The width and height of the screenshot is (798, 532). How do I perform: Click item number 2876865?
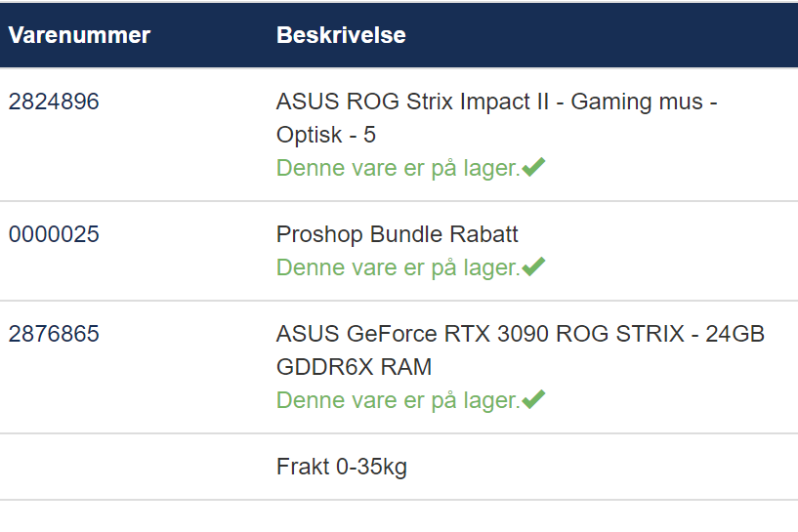point(54,334)
